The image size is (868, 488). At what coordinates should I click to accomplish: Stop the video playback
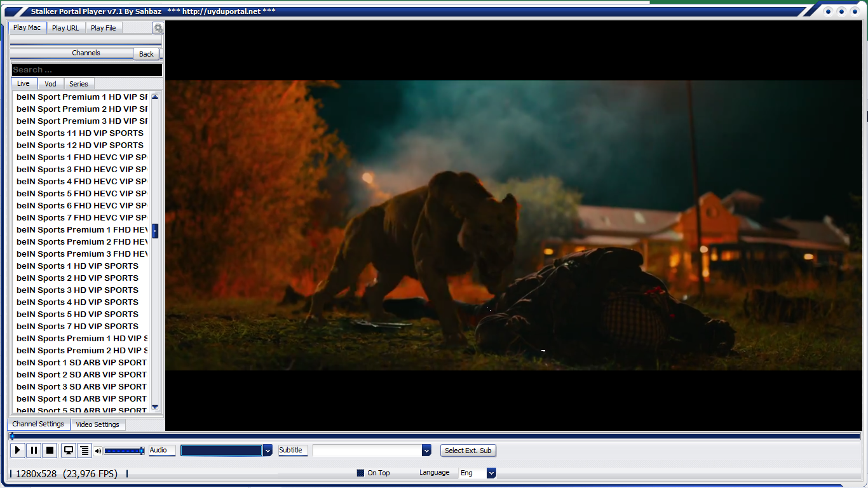tap(50, 451)
